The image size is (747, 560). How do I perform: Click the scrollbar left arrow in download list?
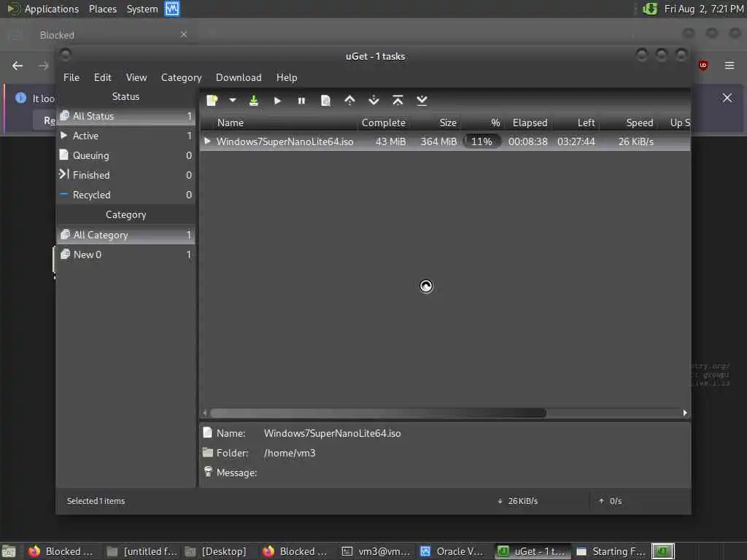point(205,413)
